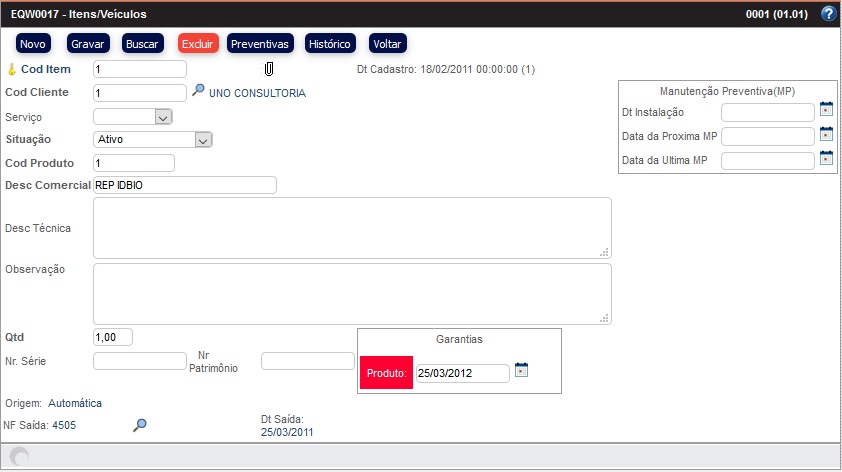Viewport: 842px width, 472px height.
Task: Click the UNO CONSULTORIA client link
Action: click(257, 93)
